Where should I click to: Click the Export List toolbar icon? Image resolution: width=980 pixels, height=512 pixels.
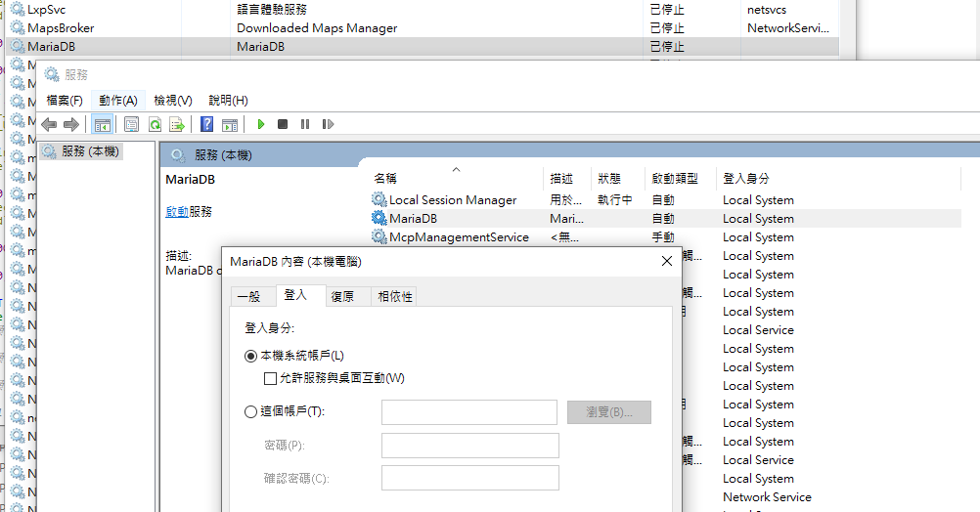177,124
